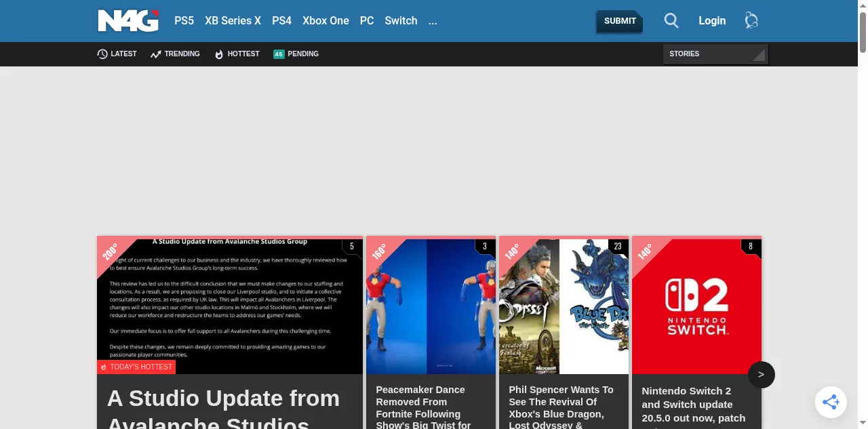The height and width of the screenshot is (429, 868).
Task: Click the 45 pending count badge
Action: [x=279, y=54]
